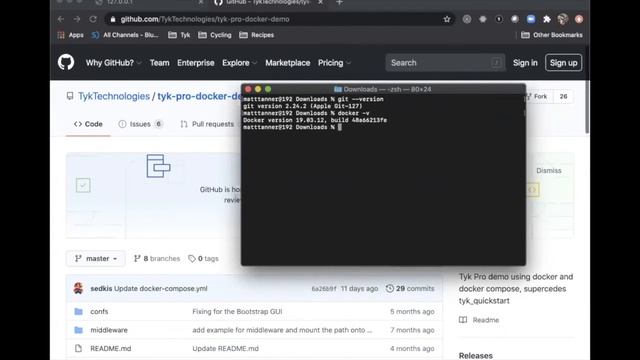Go back with the browser back arrow

click(61, 19)
